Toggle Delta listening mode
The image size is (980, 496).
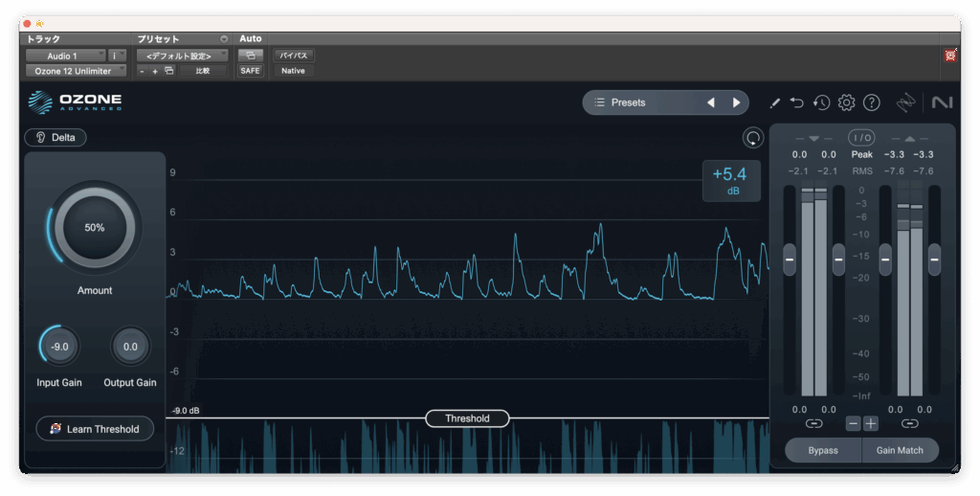[x=56, y=137]
